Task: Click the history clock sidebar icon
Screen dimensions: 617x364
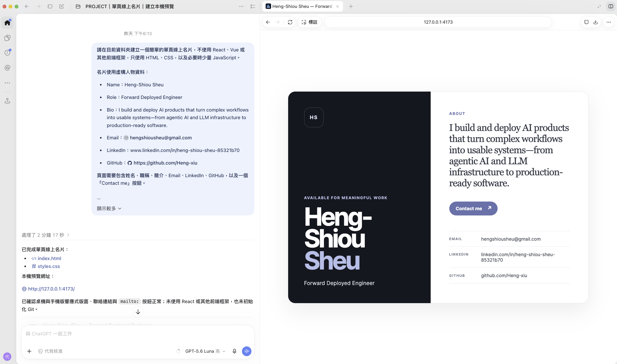Action: tap(7, 53)
